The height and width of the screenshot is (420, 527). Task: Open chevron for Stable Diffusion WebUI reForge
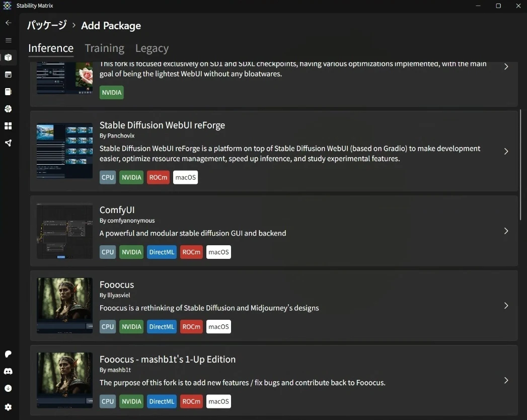[506, 151]
